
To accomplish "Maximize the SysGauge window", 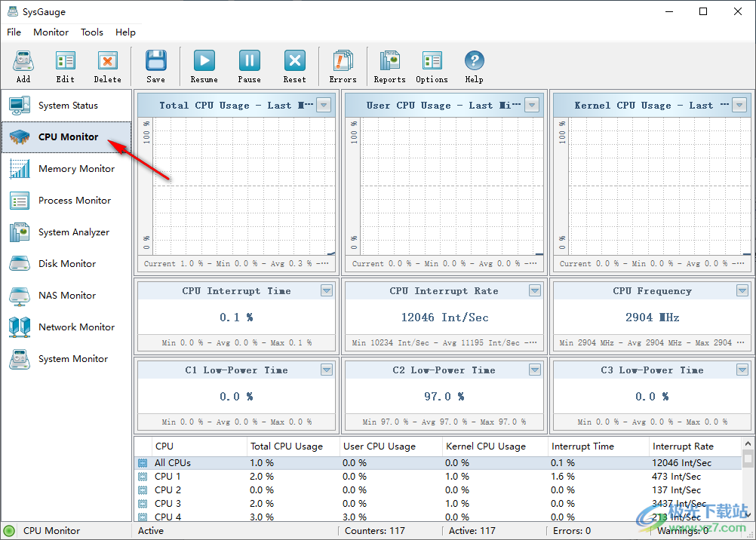I will (703, 11).
